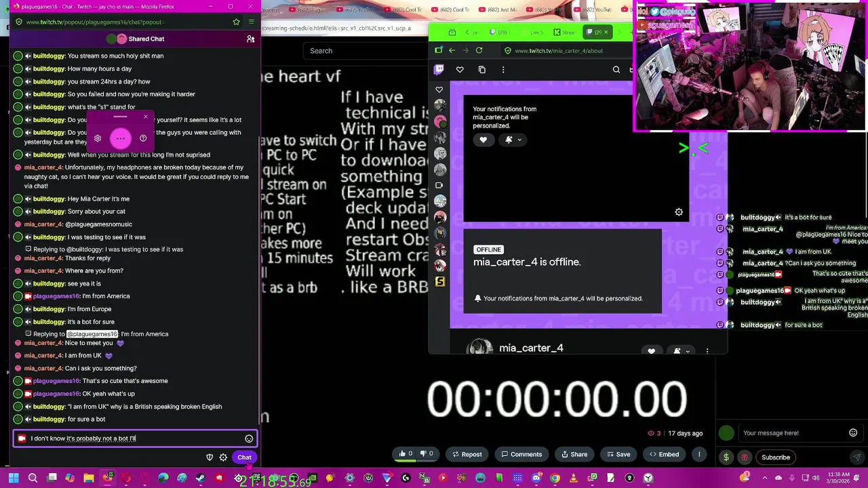This screenshot has width=868, height=488.
Task: Open emote picker in Twitch chat input
Action: pyautogui.click(x=249, y=439)
